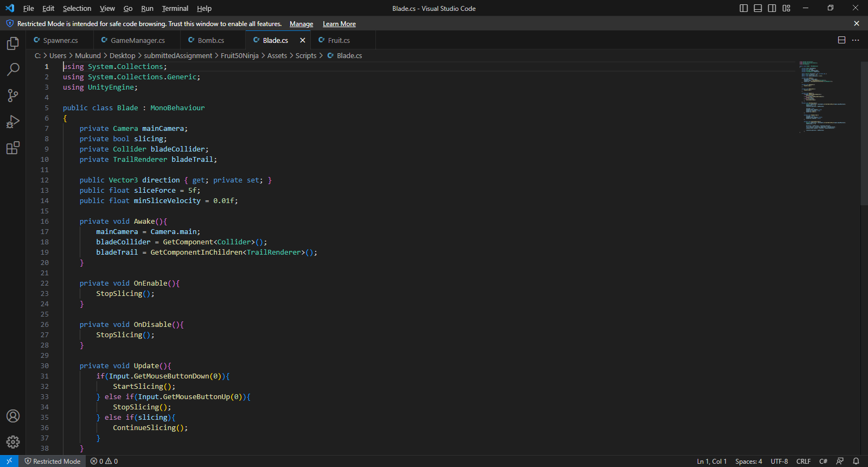
Task: Split the editor to the right
Action: [842, 40]
